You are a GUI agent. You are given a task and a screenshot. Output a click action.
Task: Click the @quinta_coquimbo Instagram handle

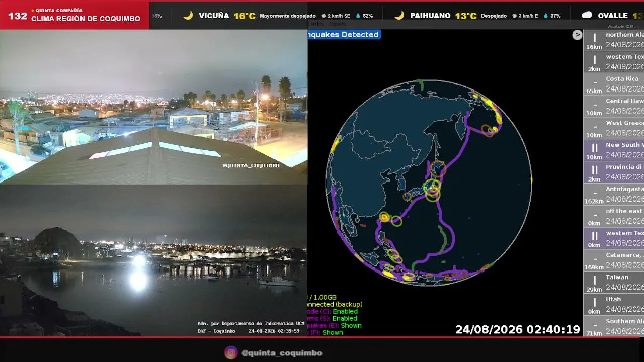[282, 353]
